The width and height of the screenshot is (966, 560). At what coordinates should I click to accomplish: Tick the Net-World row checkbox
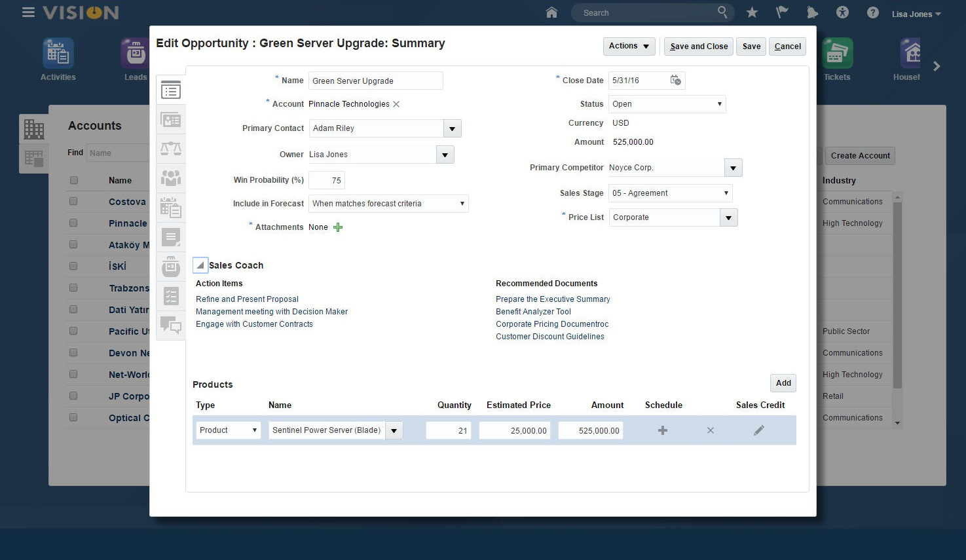pyautogui.click(x=73, y=375)
